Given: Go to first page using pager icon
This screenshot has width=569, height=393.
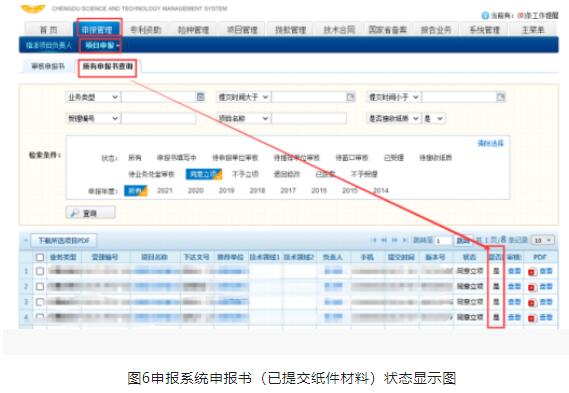Looking at the screenshot, I should (374, 240).
